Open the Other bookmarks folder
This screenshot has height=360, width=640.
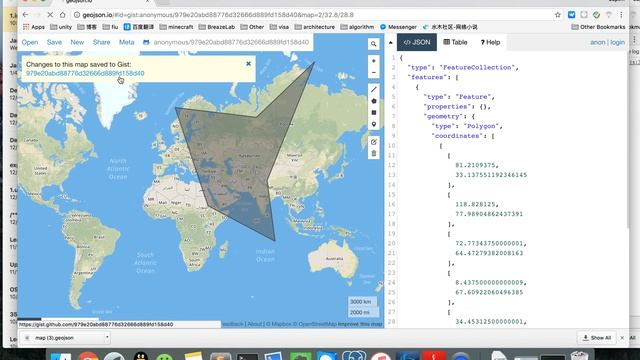(x=252, y=27)
